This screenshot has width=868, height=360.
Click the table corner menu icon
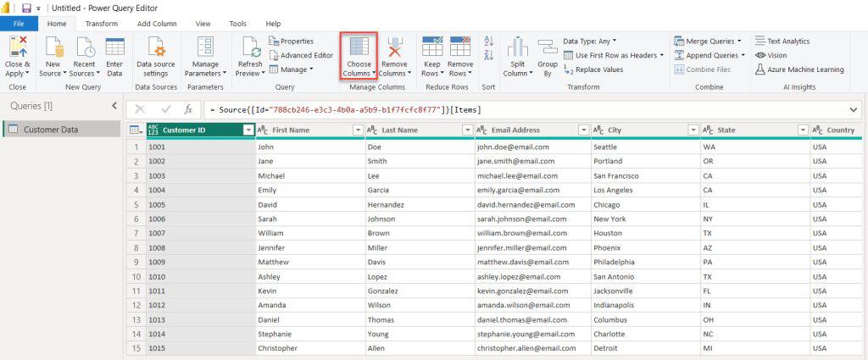pos(136,130)
